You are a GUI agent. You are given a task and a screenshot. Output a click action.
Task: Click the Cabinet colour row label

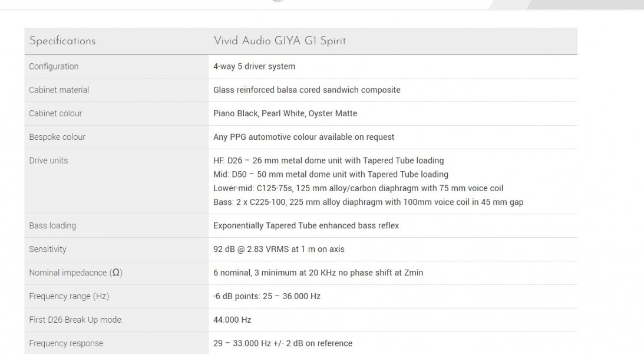click(x=55, y=113)
